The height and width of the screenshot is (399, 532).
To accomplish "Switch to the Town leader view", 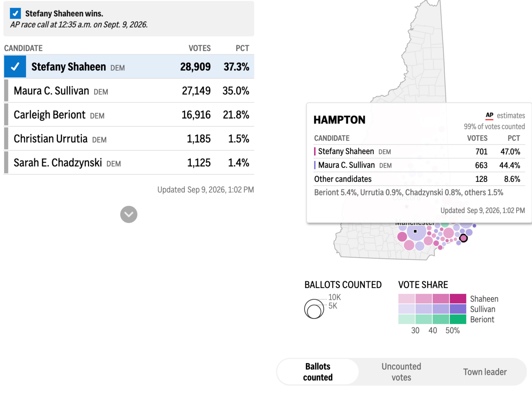I will point(485,372).
